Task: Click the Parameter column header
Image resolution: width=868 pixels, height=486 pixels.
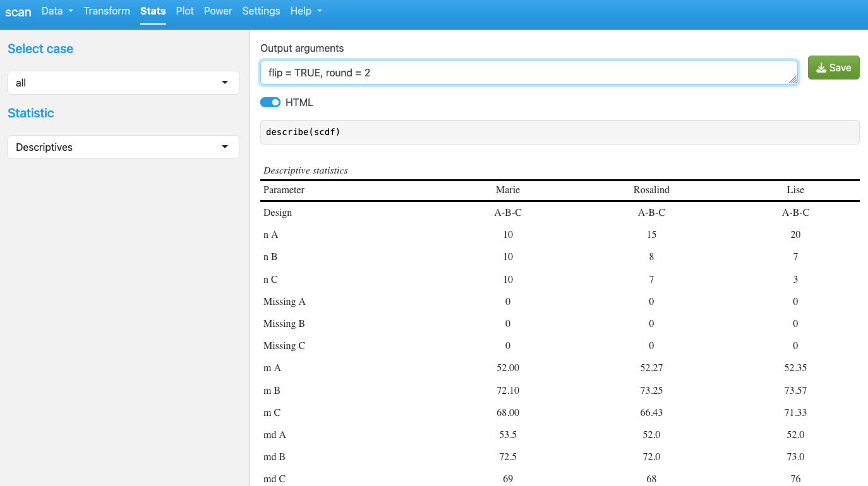Action: coord(284,190)
